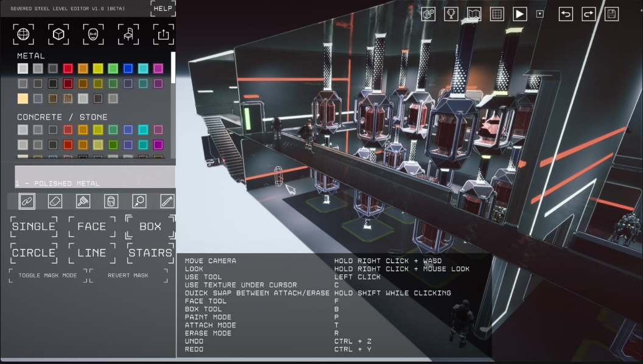Select the Paint brush tool

83,201
